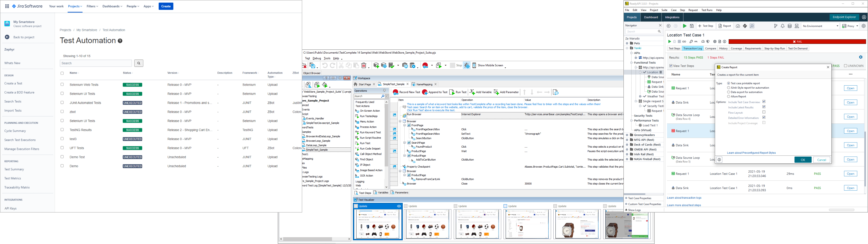This screenshot has height=244, width=868.
Task: Switch to NameMapping tab in TestComplete
Action: click(424, 84)
